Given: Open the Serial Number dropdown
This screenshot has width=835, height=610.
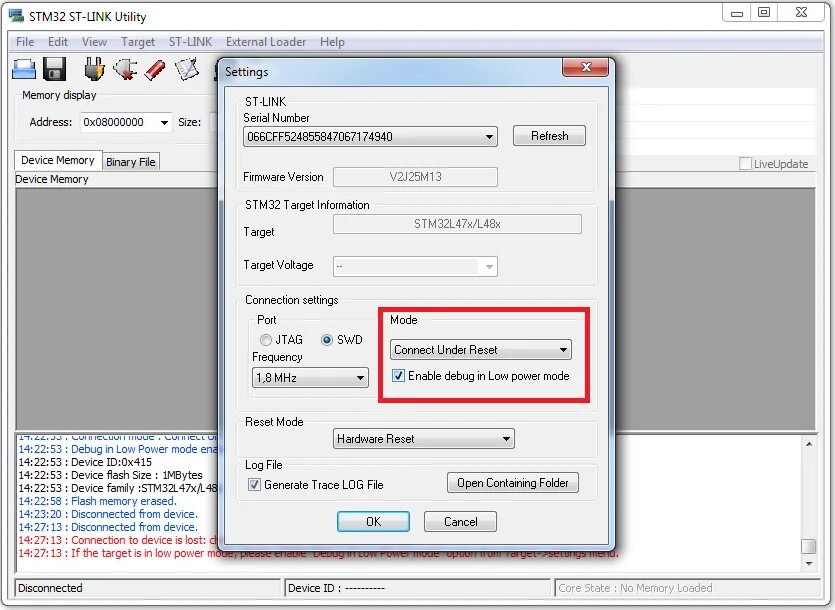Looking at the screenshot, I should 370,137.
